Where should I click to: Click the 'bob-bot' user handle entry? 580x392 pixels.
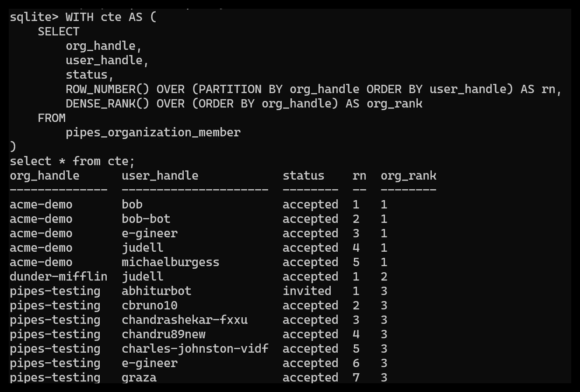(x=146, y=219)
